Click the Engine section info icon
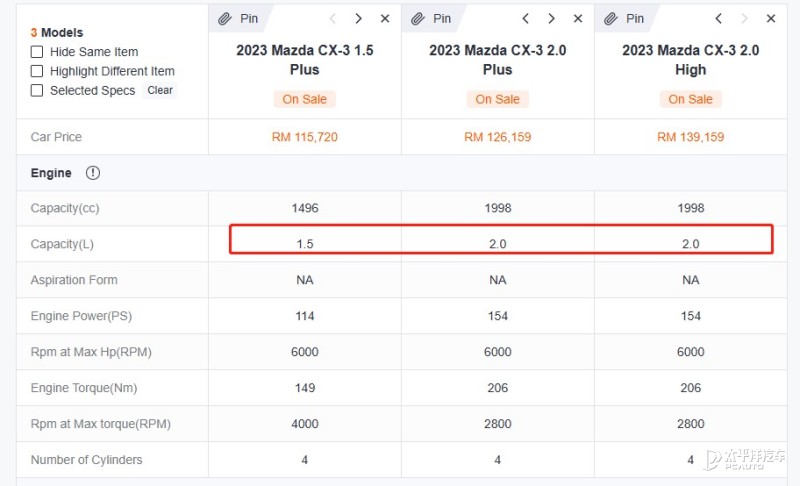 point(93,173)
